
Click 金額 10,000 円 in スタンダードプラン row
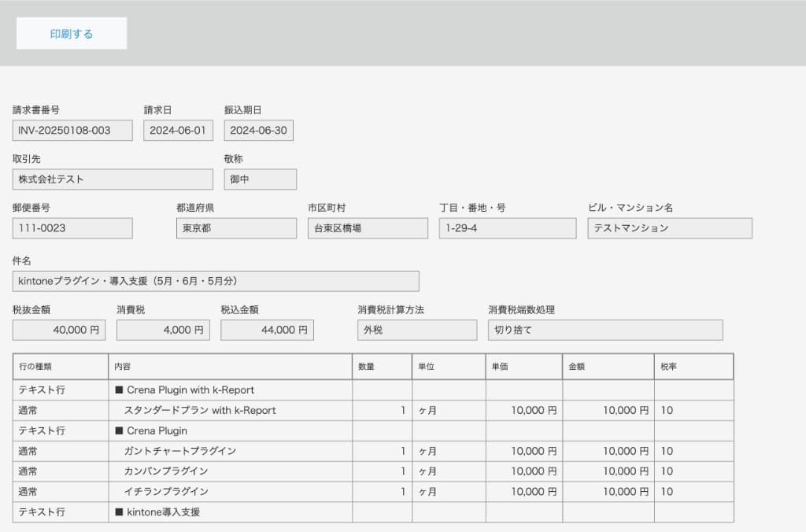[608, 410]
